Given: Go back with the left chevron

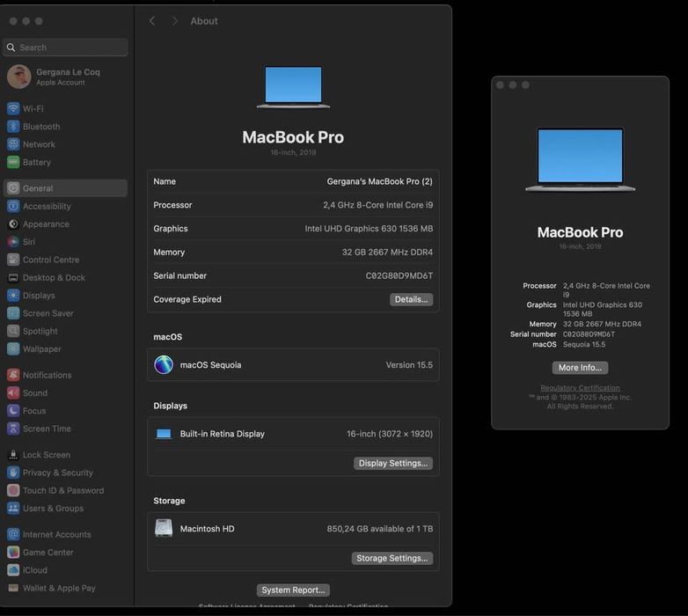Looking at the screenshot, I should pyautogui.click(x=152, y=21).
